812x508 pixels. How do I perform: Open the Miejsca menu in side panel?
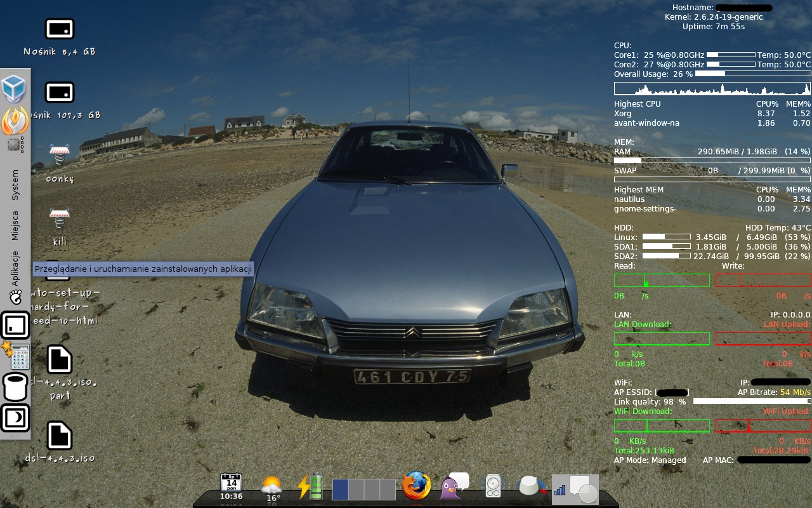point(15,225)
